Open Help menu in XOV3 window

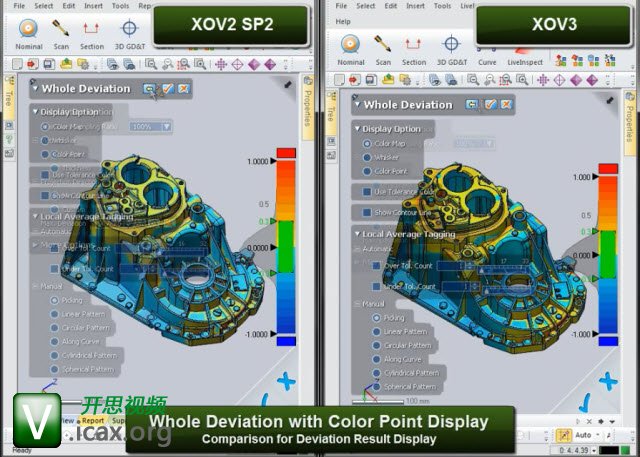tap(343, 21)
